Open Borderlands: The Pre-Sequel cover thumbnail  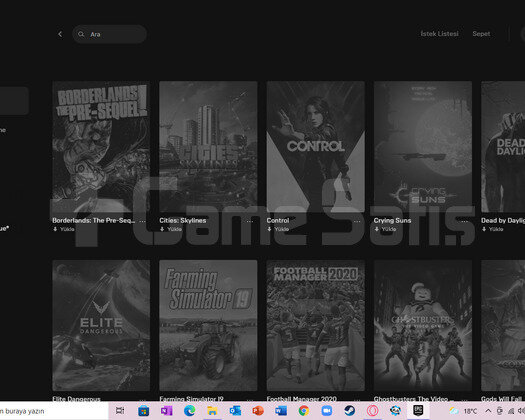click(x=101, y=146)
